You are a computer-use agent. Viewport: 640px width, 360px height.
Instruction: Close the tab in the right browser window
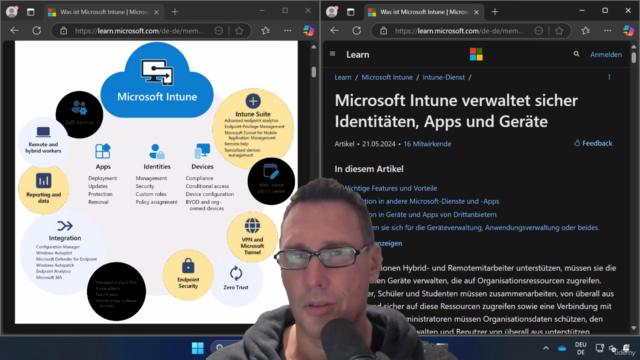click(476, 12)
